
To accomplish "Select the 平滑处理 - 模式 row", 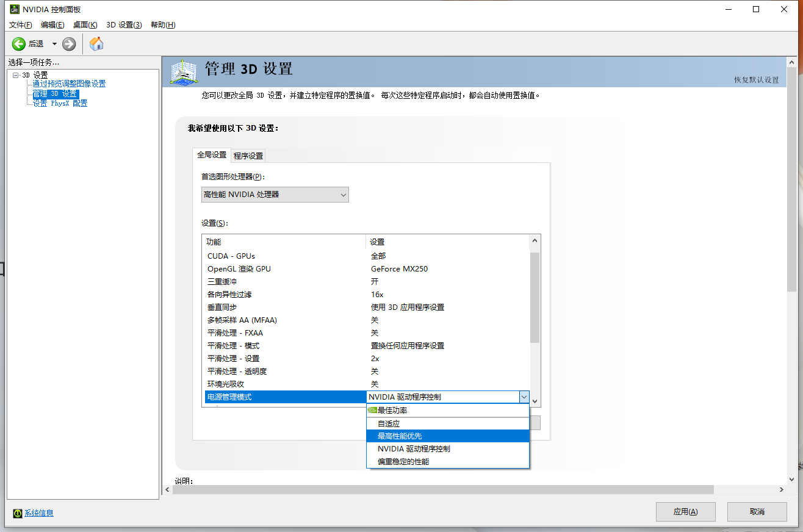I will (366, 346).
